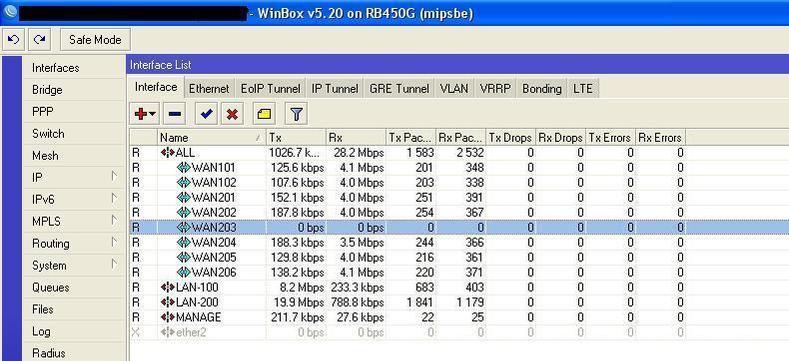The image size is (789, 362).
Task: Expand the MPLS submenu arrow
Action: tap(114, 221)
